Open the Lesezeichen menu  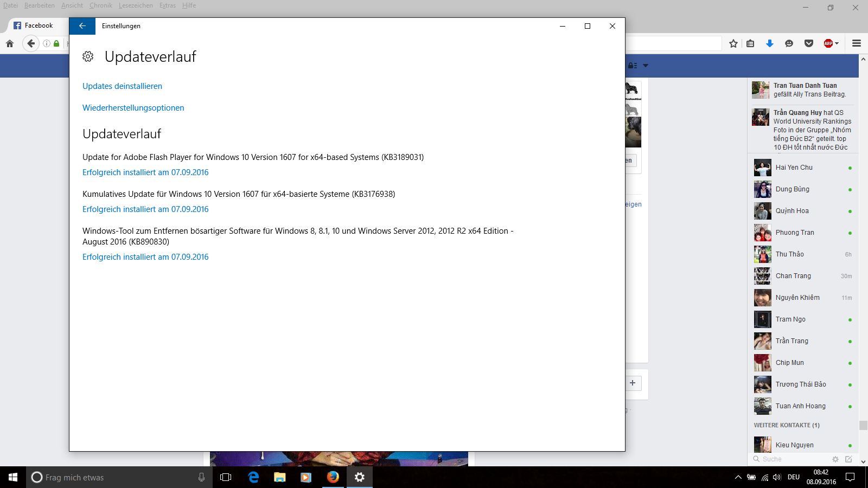tap(136, 5)
